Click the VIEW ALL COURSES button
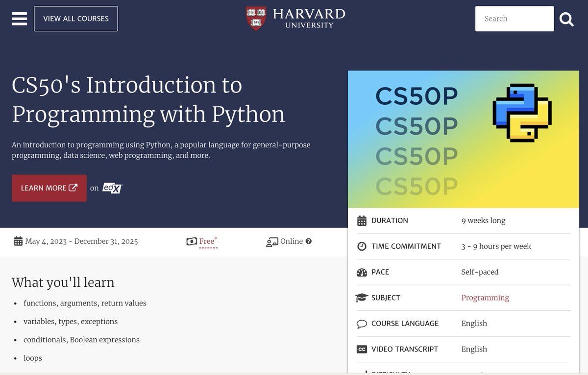Viewport: 588px width, 375px height. pos(76,19)
